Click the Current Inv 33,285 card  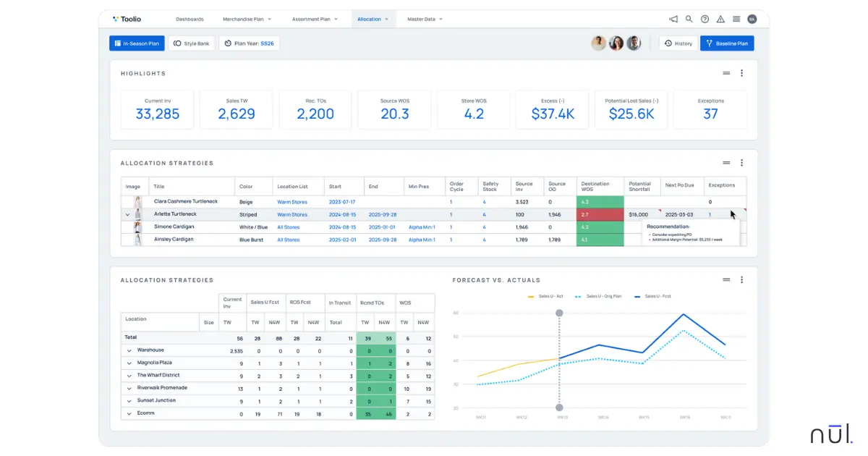(x=158, y=110)
